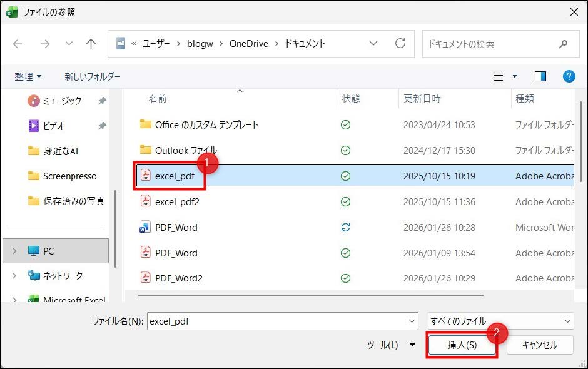The image size is (588, 369).
Task: Select the PDF_Word Word document
Action: (176, 228)
